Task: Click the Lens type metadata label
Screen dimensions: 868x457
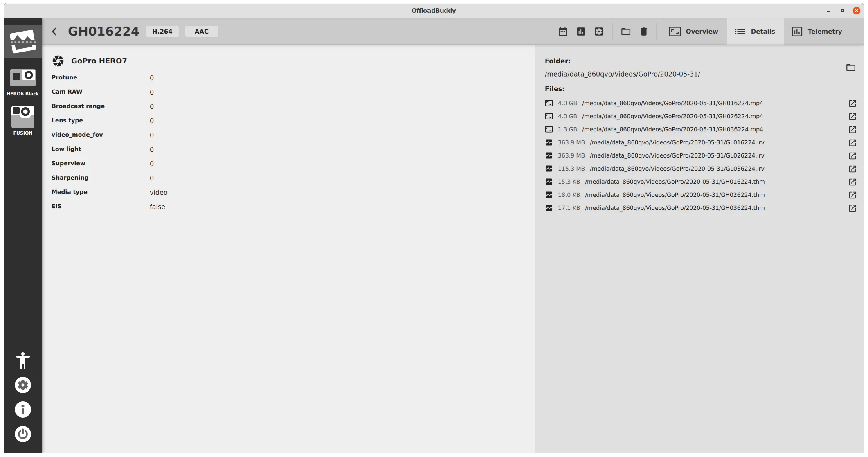Action: (x=67, y=120)
